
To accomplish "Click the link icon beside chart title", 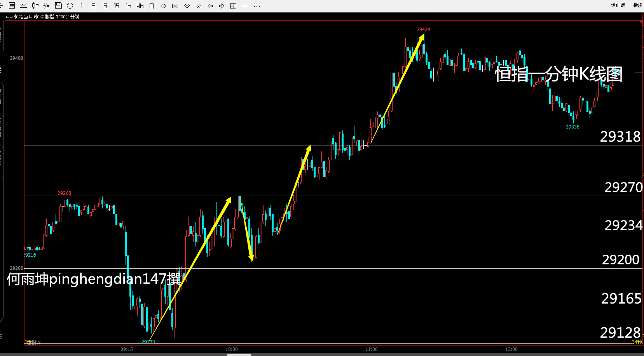I will tap(9, 17).
